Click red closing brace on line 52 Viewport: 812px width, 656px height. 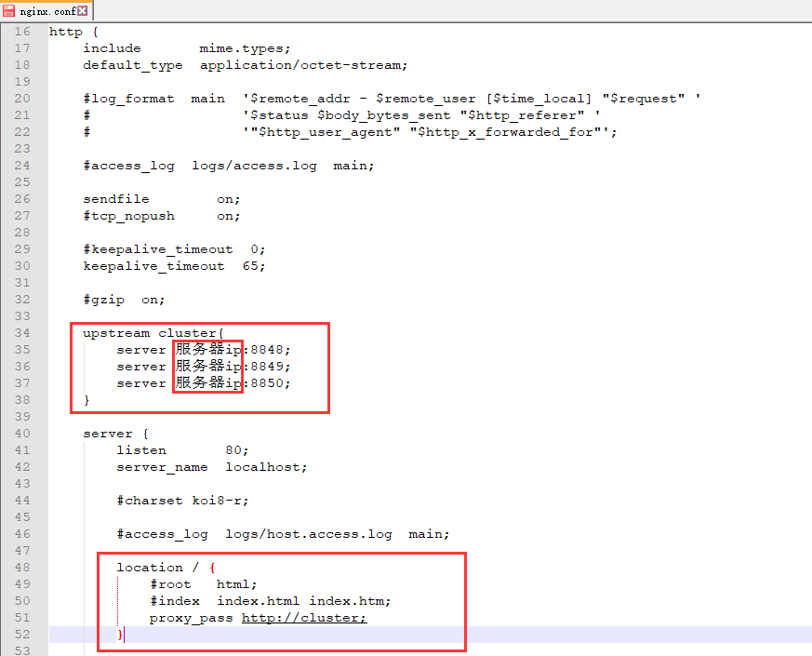coord(120,635)
